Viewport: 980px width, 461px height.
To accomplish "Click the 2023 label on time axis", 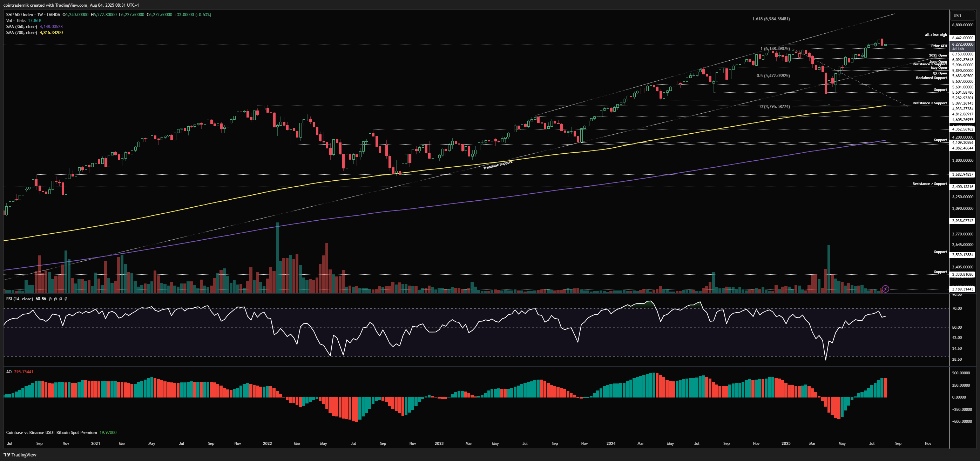I will tap(439, 443).
